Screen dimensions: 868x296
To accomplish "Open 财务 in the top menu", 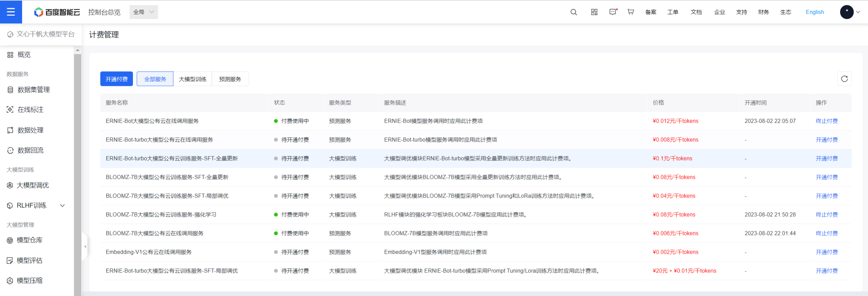I will tap(764, 12).
